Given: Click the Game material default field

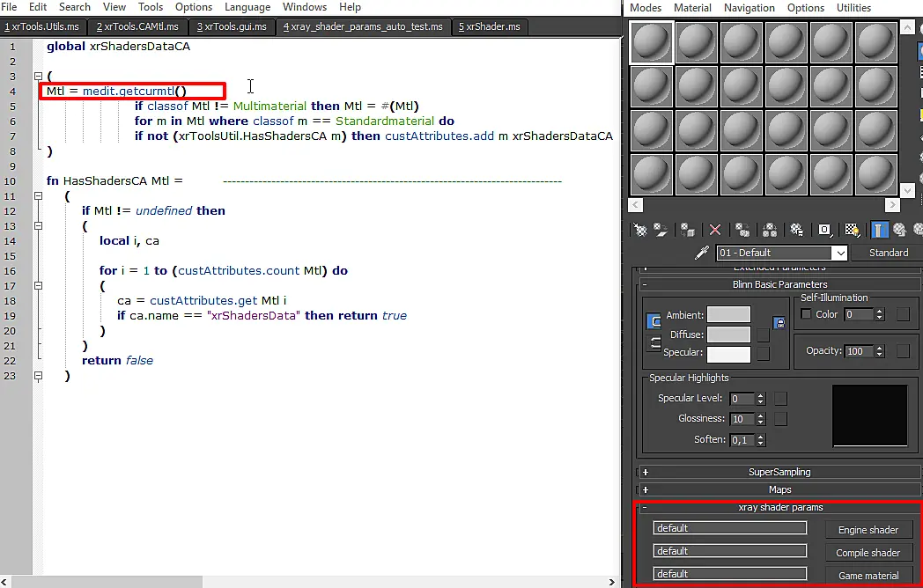Looking at the screenshot, I should tap(730, 574).
